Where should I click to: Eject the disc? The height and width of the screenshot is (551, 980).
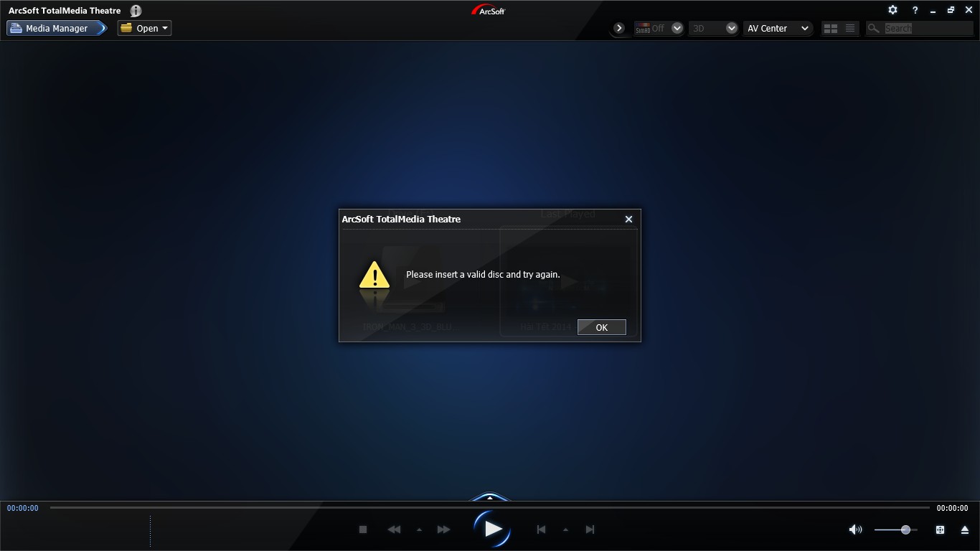[x=964, y=529]
